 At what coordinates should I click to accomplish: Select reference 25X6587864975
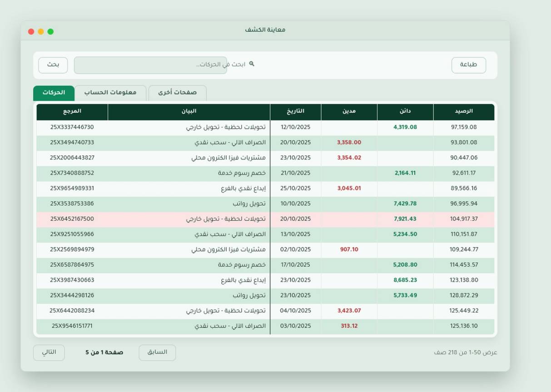click(72, 265)
